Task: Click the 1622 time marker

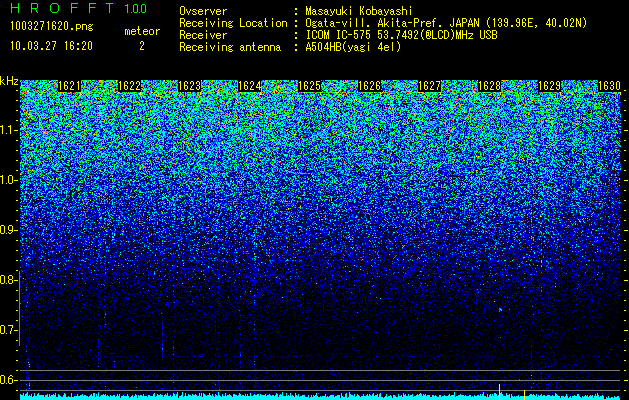Action: pos(129,86)
